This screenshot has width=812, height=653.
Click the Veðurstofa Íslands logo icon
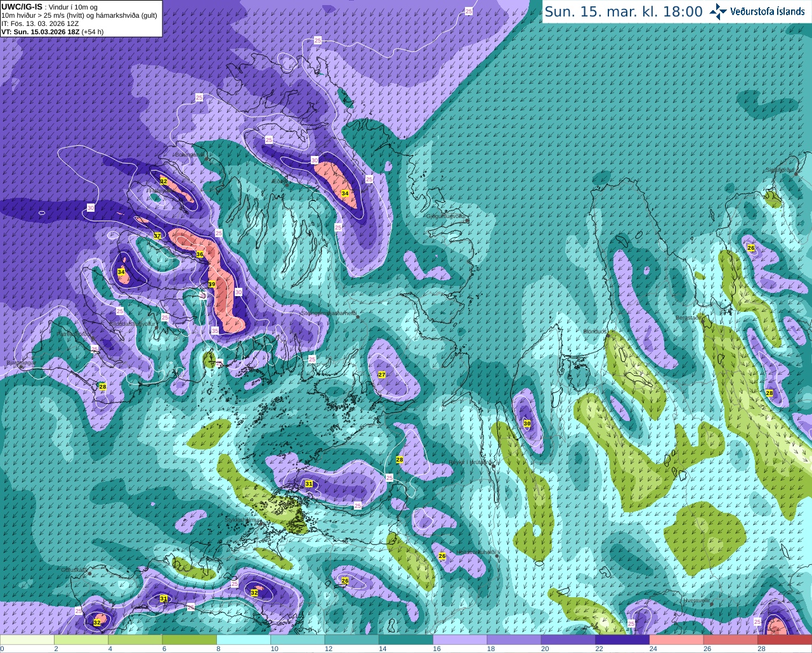(718, 11)
